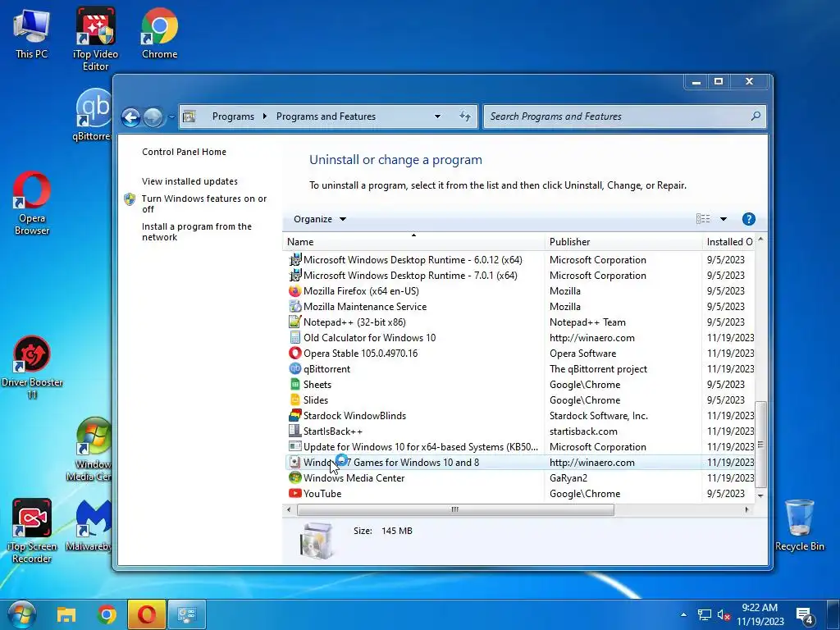Open the Organize dropdown menu
The image size is (840, 630).
319,219
